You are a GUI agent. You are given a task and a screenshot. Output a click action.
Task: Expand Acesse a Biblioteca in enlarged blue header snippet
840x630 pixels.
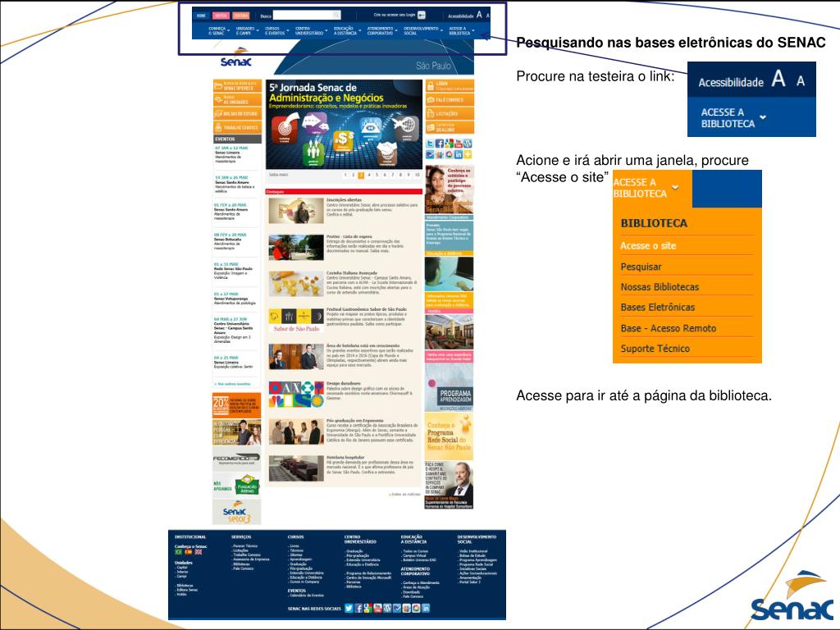tap(734, 118)
